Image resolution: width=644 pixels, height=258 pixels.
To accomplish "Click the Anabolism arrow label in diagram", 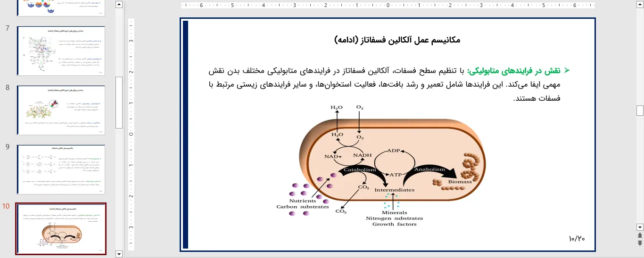I will tap(429, 169).
